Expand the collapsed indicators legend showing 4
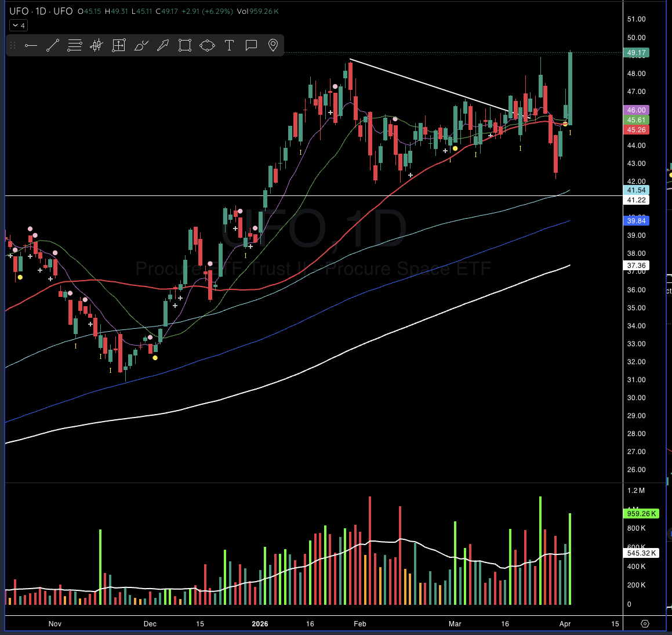This screenshot has width=672, height=635. coord(19,26)
